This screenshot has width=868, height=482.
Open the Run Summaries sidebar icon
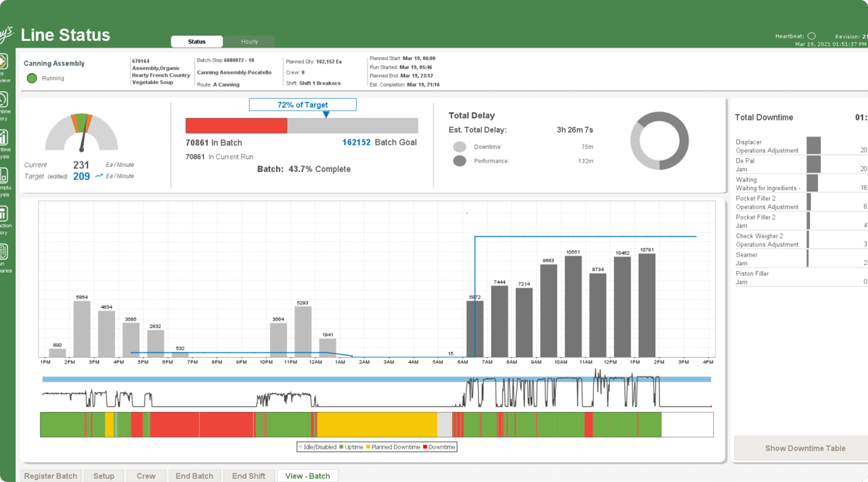coord(3,251)
